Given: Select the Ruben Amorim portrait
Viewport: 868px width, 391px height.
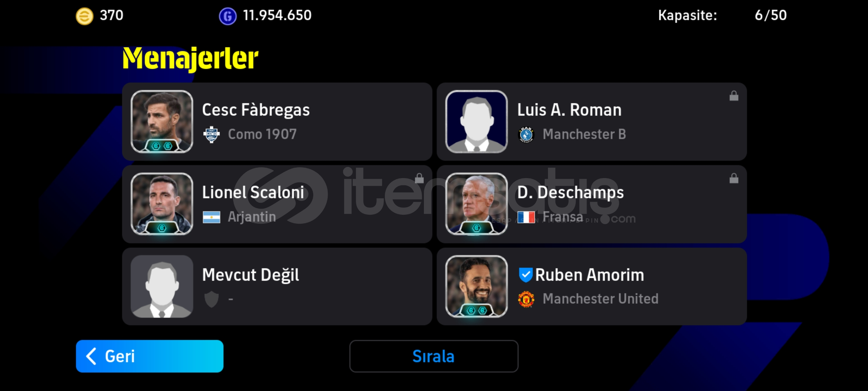Looking at the screenshot, I should click(476, 287).
